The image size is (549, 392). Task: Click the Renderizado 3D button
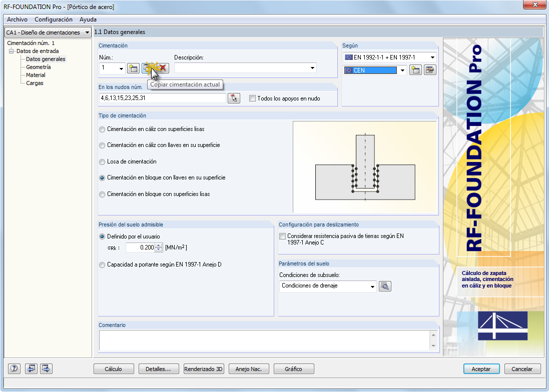tap(204, 369)
